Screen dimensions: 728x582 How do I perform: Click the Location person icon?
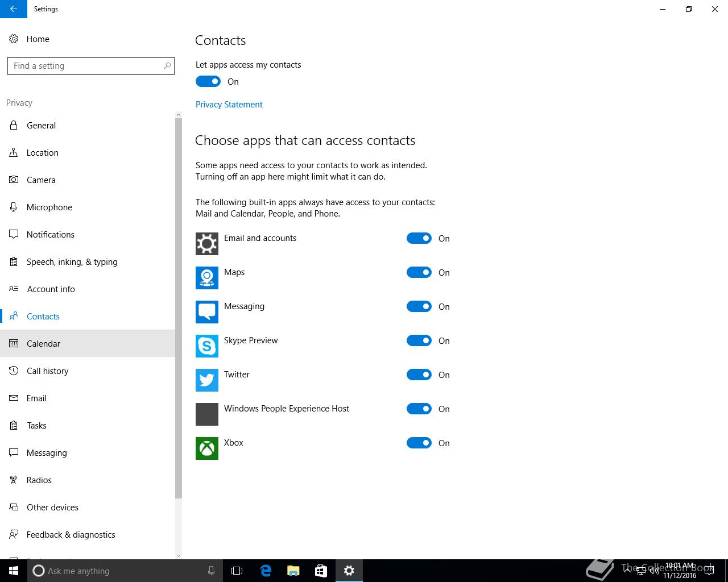coord(14,153)
